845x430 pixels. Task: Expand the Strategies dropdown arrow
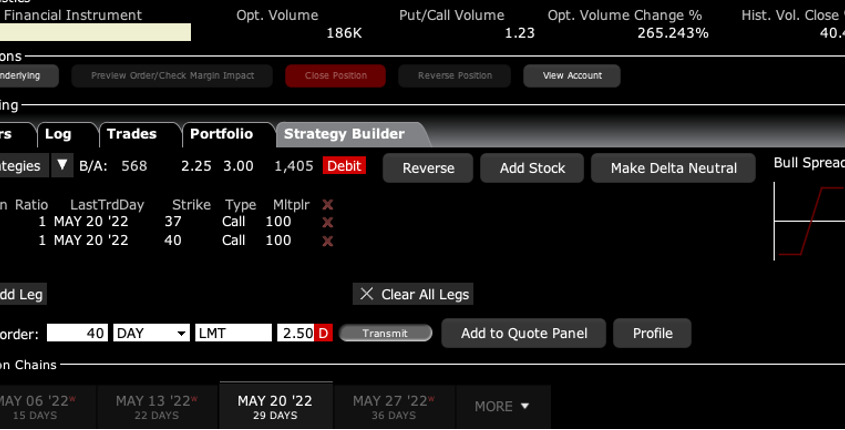pyautogui.click(x=62, y=166)
